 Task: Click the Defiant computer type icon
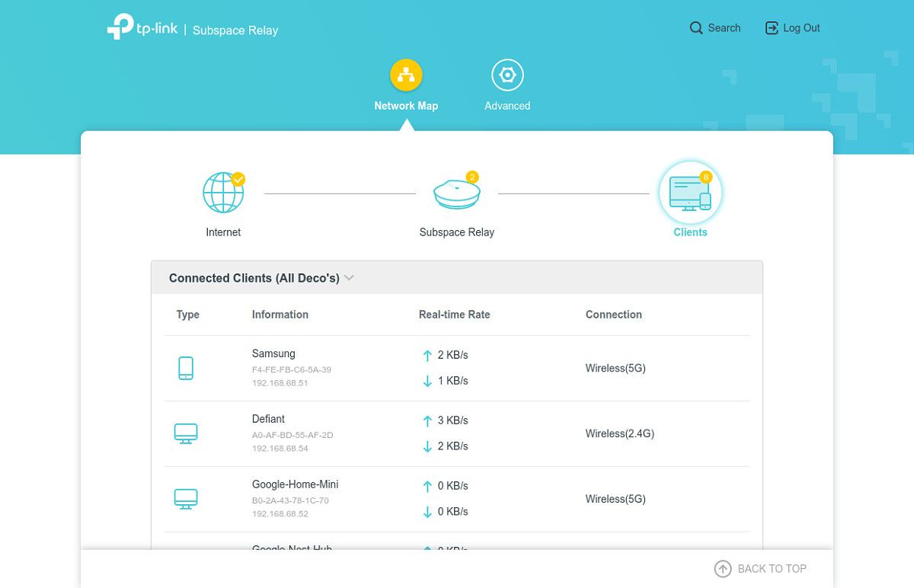pos(186,433)
